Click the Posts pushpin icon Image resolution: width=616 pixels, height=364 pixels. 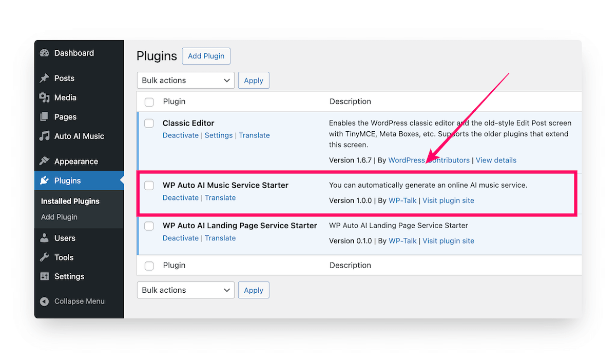[45, 78]
